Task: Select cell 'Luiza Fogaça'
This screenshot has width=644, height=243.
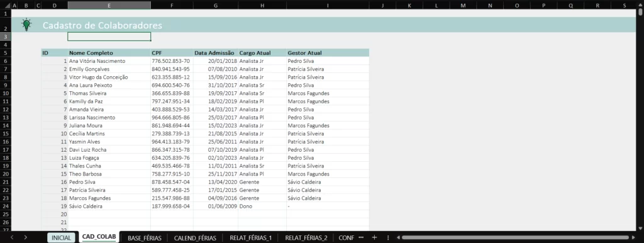Action: 109,157
